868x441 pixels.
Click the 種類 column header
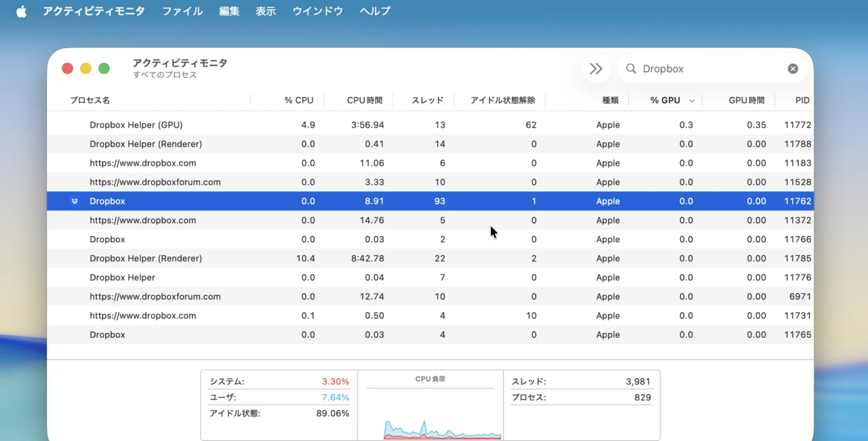(609, 100)
